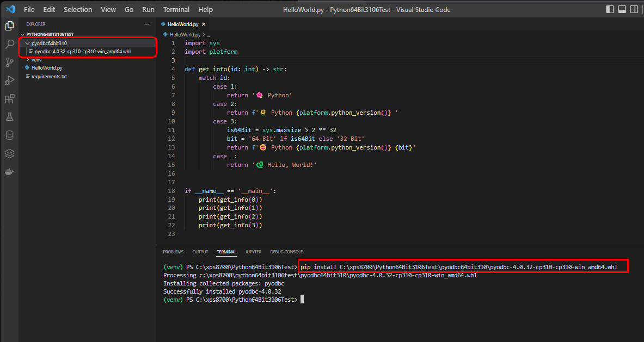The image size is (644, 342).
Task: Open Run and Debug view icon
Action: 9,80
